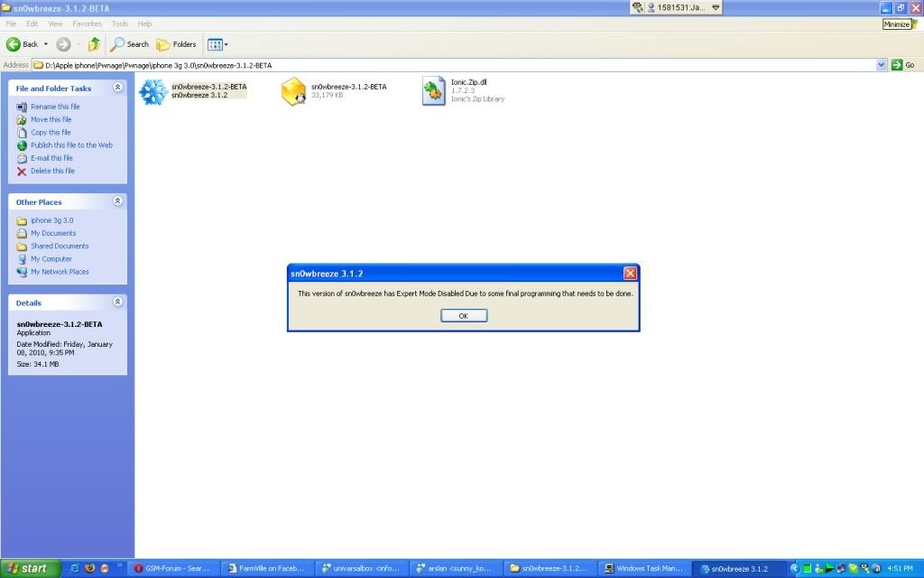Open the Favorites menu
The width and height of the screenshot is (924, 578).
87,23
